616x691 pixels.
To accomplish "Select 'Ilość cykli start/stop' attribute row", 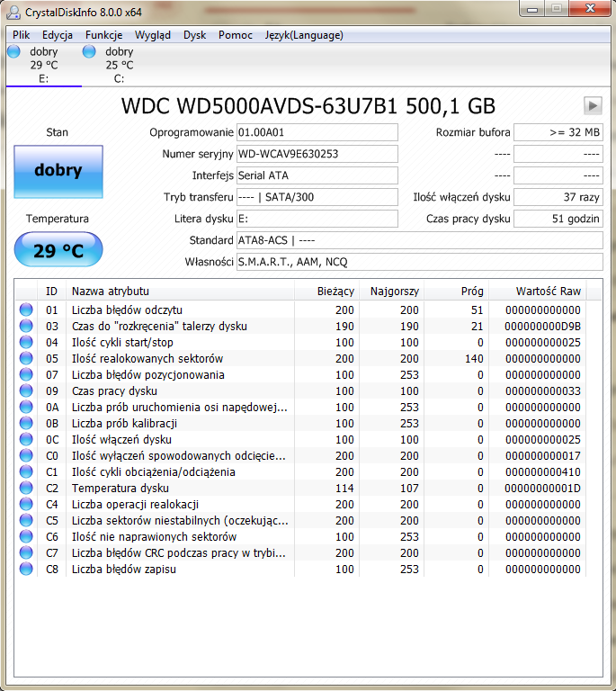I will pyautogui.click(x=300, y=343).
